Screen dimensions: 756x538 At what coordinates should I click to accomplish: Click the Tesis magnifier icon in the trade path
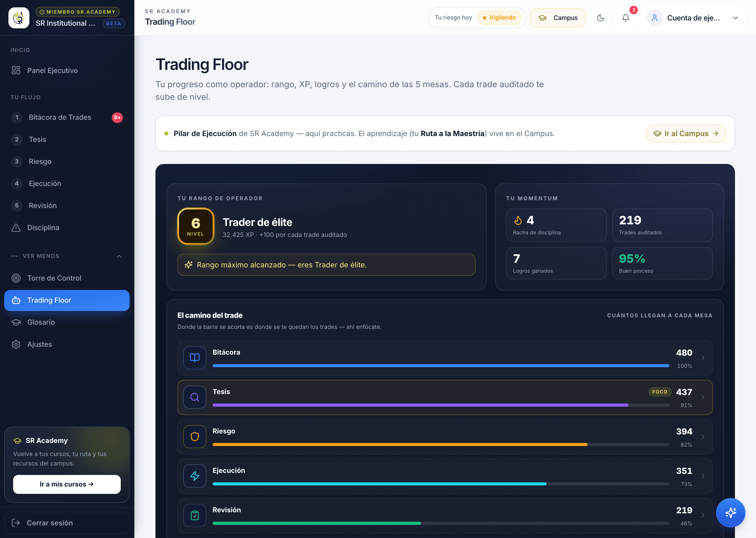[x=195, y=397]
